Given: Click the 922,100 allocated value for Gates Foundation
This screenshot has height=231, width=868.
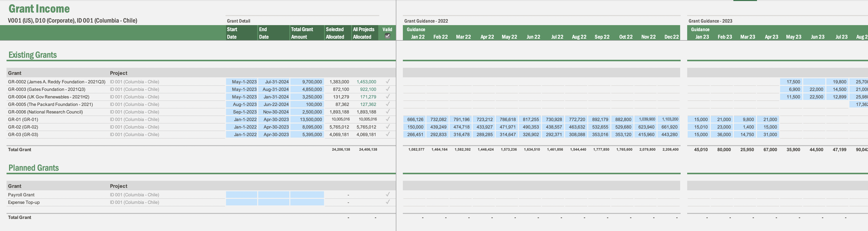Looking at the screenshot, I should (368, 89).
